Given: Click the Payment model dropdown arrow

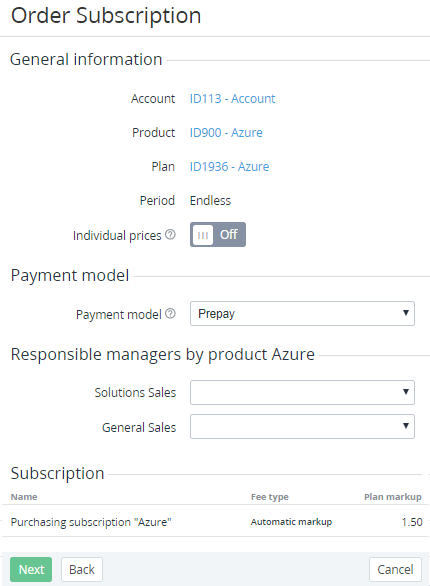Looking at the screenshot, I should click(x=406, y=313).
